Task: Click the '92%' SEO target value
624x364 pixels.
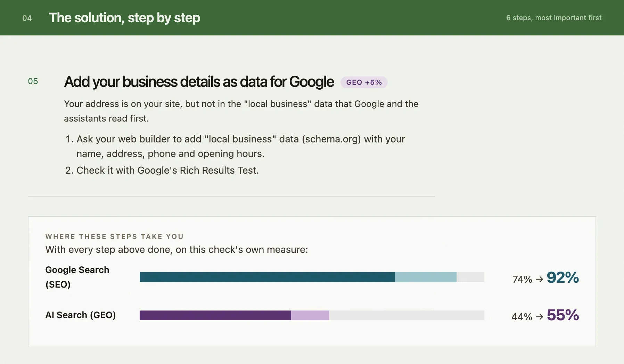Action: 563,278
